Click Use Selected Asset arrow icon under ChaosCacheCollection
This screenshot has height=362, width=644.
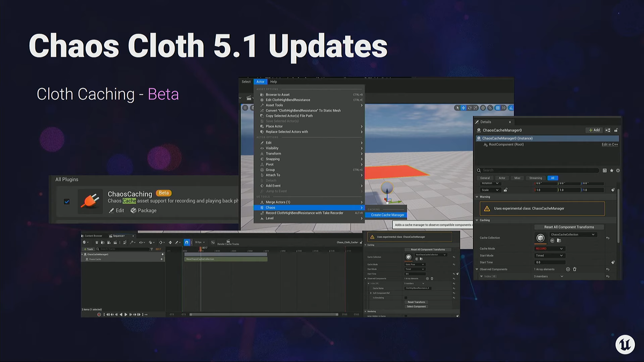point(552,241)
